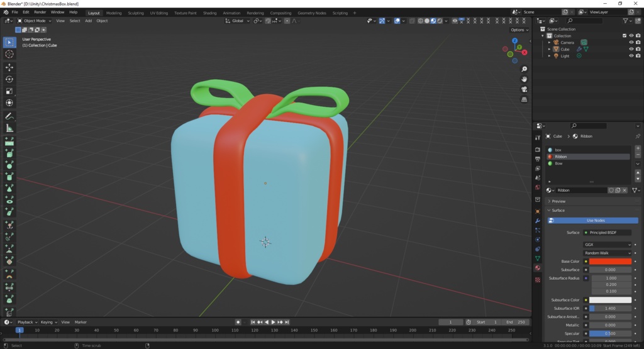The width and height of the screenshot is (644, 349).
Task: Hide the Light in outliner
Action: tap(631, 56)
